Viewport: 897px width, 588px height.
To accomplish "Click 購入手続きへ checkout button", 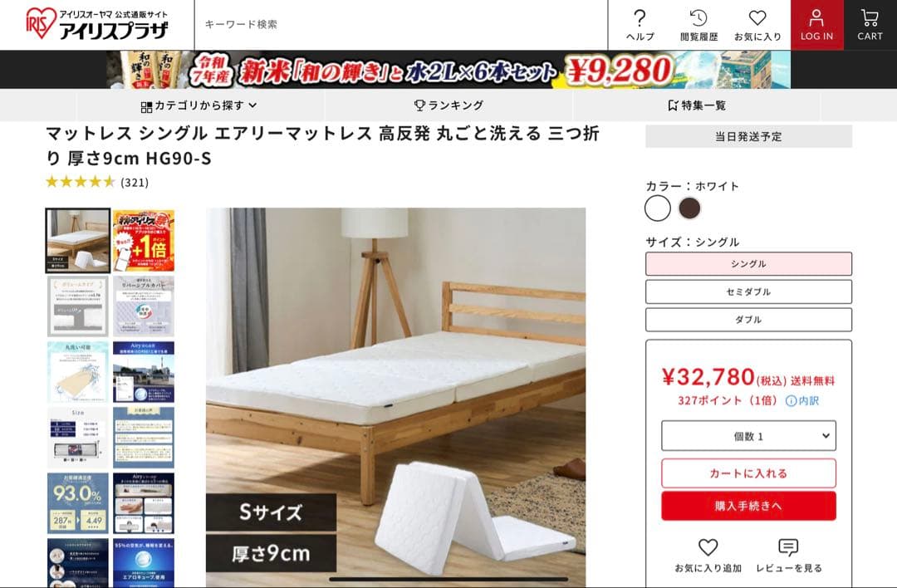I will click(x=748, y=506).
